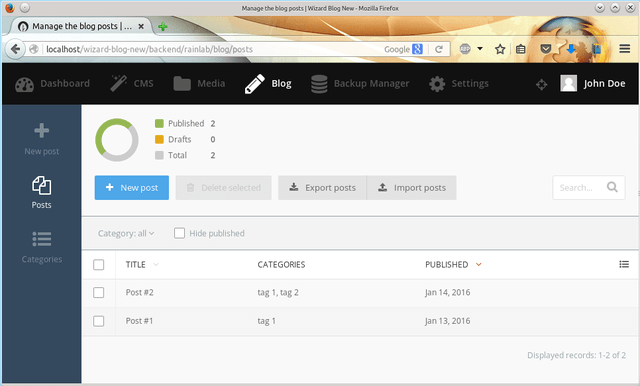Open the Firefox downloads arrow icon

pos(571,49)
